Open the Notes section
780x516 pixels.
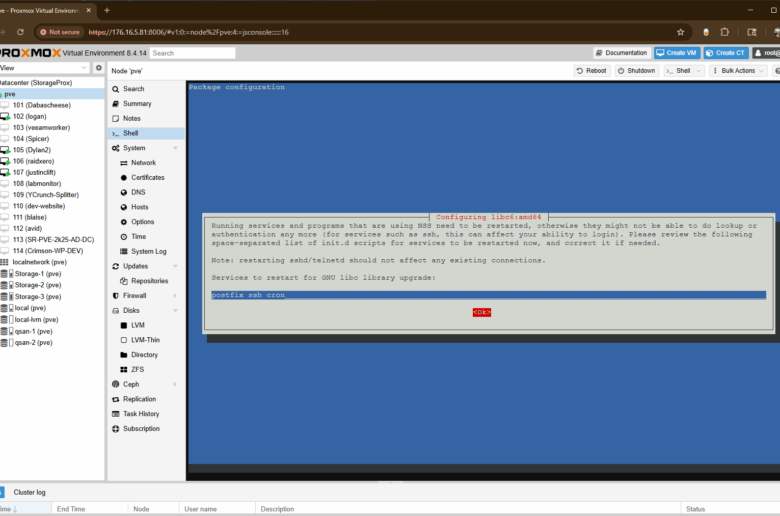pyautogui.click(x=132, y=118)
